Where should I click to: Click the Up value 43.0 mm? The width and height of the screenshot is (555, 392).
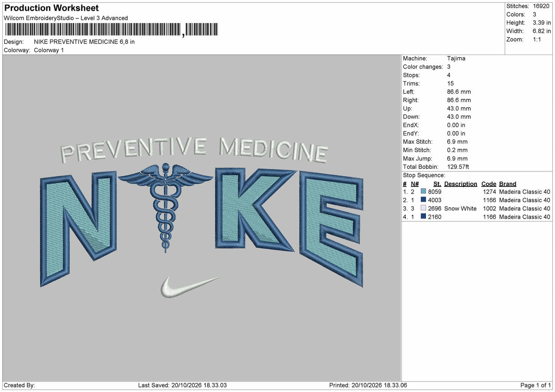click(459, 109)
